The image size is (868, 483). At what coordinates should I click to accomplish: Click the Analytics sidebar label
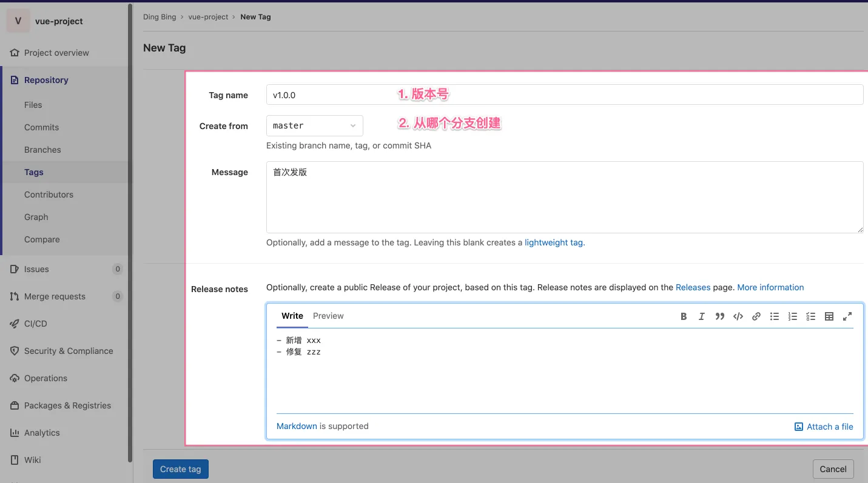(42, 433)
